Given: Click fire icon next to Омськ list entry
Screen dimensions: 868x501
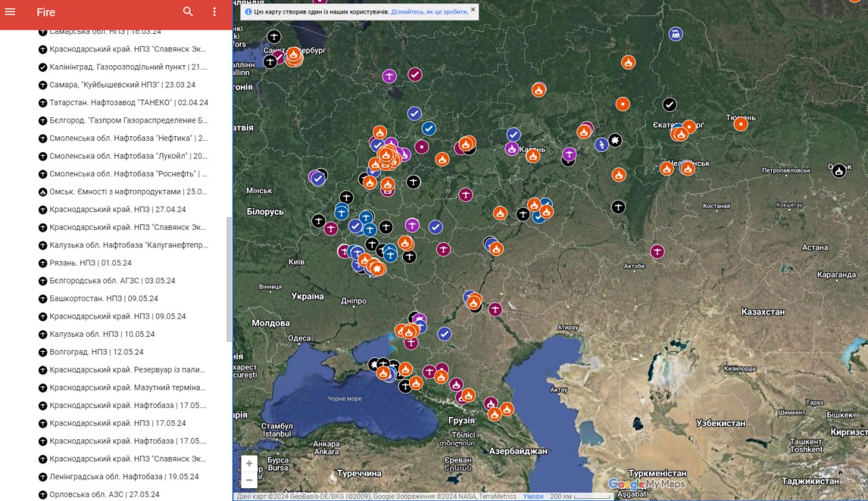Looking at the screenshot, I should [43, 192].
